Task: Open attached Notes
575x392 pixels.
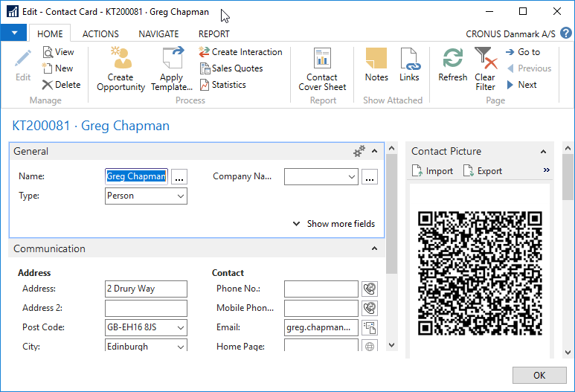Action: (x=376, y=65)
